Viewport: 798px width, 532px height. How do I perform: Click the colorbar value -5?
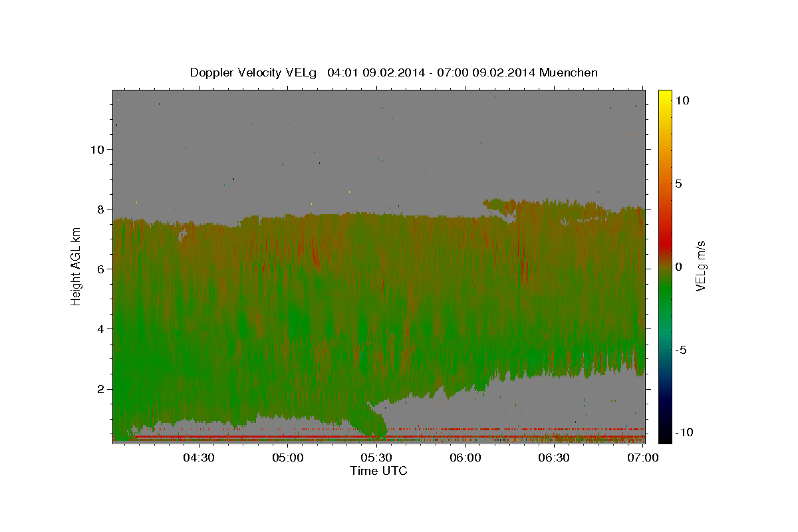(681, 350)
